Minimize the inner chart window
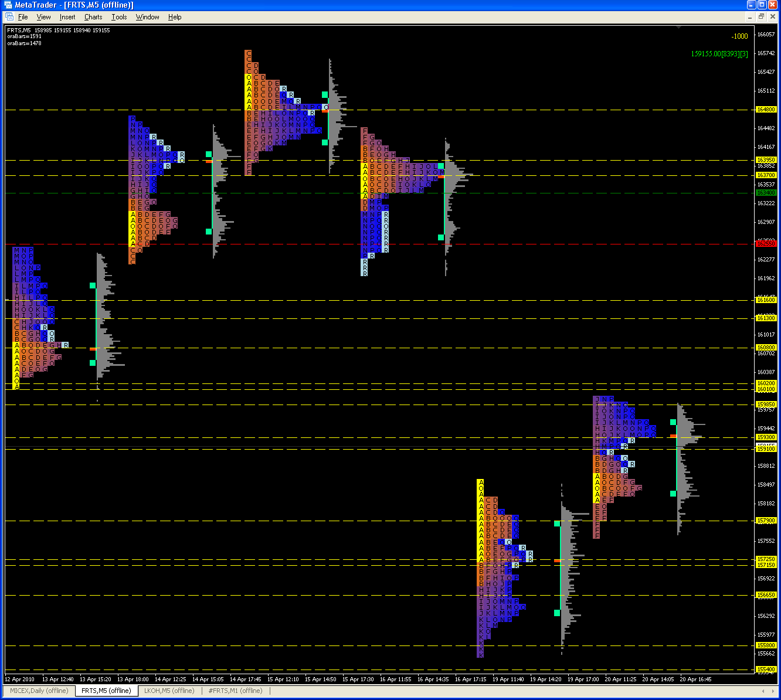This screenshot has width=781, height=700. [x=751, y=17]
